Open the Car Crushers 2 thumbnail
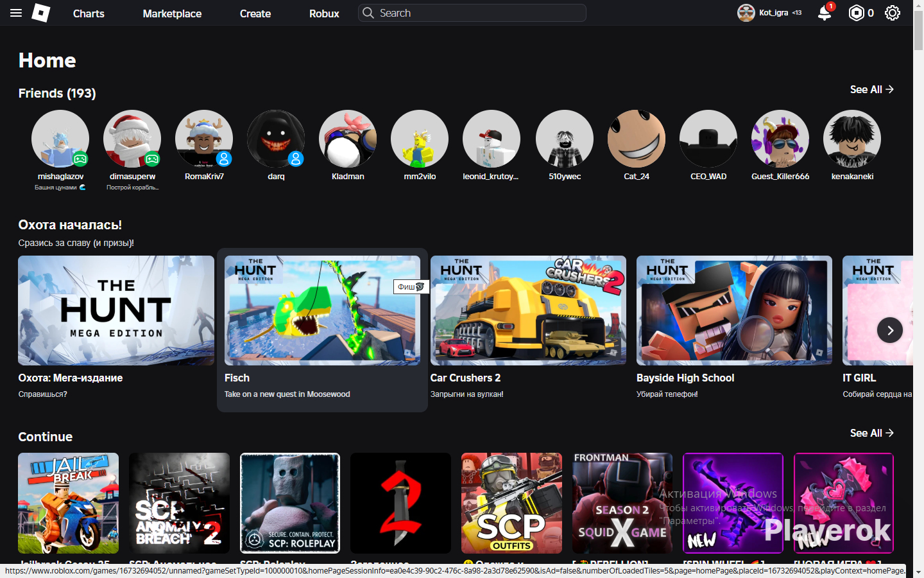This screenshot has height=578, width=924. point(528,310)
